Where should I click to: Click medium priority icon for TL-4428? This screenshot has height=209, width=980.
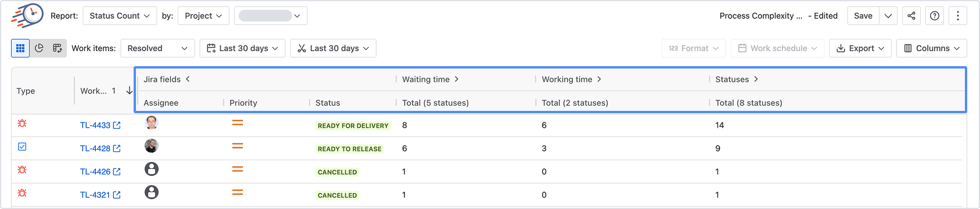(238, 146)
